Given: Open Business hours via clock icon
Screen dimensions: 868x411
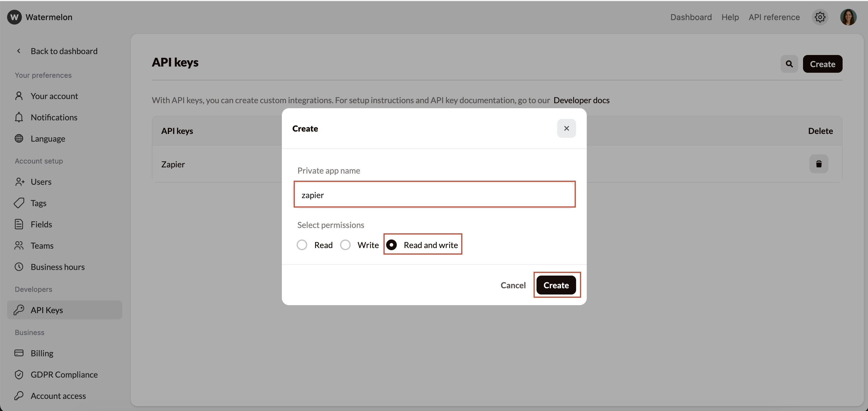Looking at the screenshot, I should (19, 267).
